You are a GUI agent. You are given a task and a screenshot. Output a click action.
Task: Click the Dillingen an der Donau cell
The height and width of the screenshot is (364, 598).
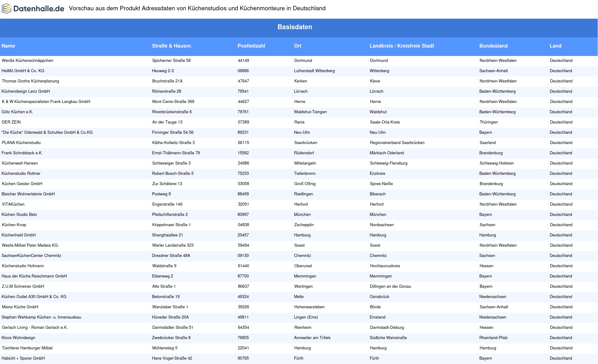390,287
